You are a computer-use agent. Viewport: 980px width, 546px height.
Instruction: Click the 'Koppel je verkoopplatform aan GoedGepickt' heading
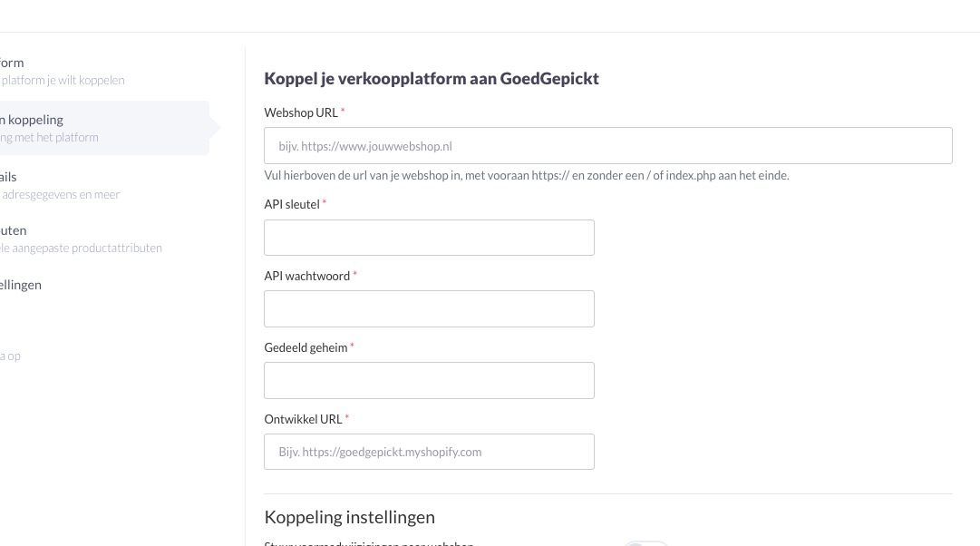coord(432,78)
